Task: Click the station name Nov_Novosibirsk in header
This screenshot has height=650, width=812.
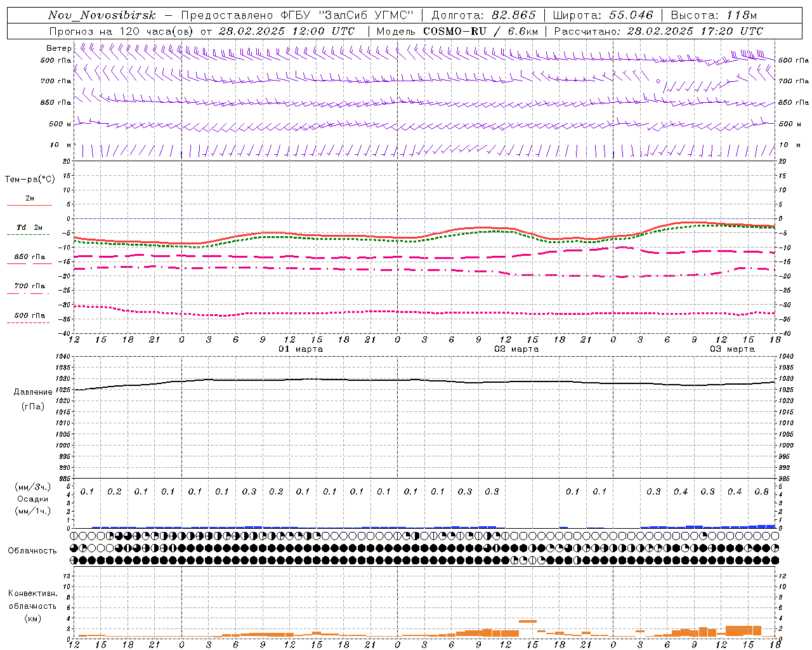Action: (102, 16)
